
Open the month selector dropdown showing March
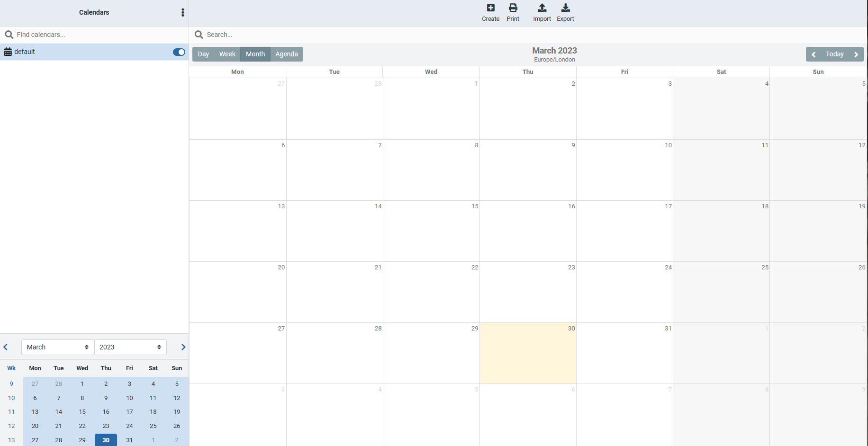tap(57, 347)
